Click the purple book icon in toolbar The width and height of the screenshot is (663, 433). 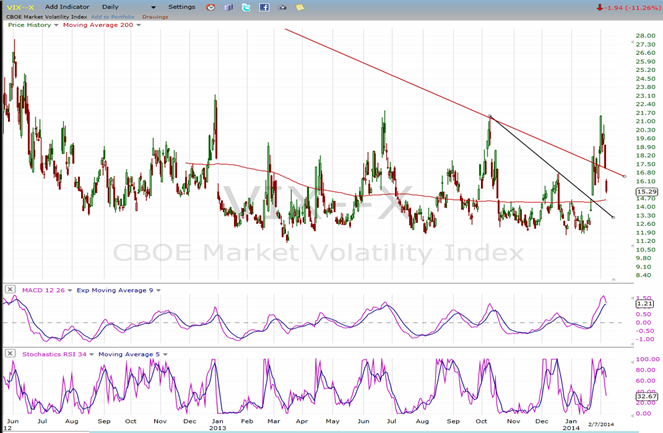228,7
